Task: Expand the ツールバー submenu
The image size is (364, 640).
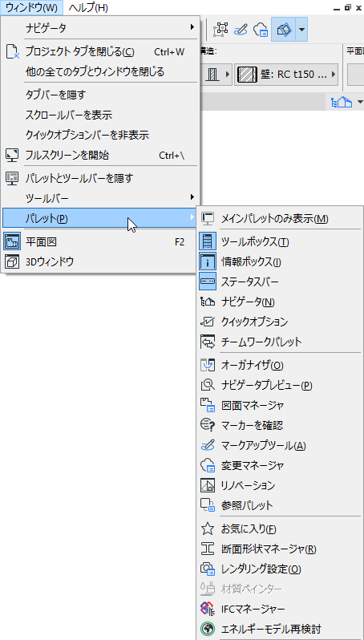Action: [x=100, y=198]
